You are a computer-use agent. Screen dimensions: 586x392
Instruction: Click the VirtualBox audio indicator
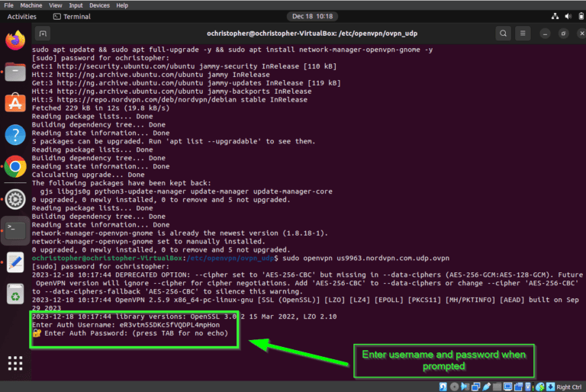tap(465, 387)
